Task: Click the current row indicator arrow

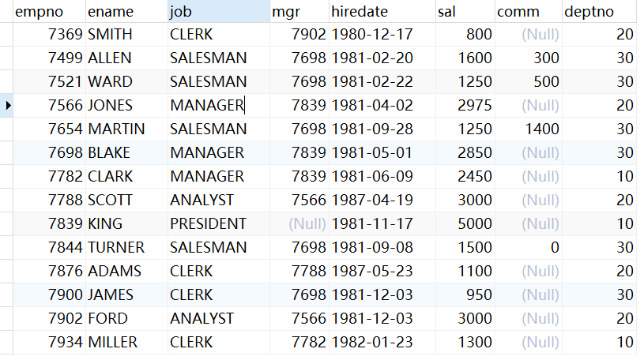Action: pyautogui.click(x=8, y=105)
